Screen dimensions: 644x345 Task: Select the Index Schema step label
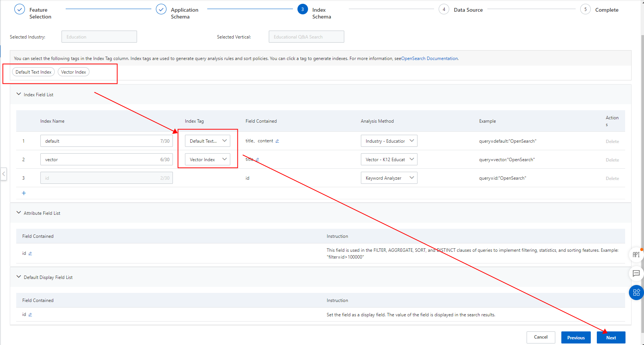pyautogui.click(x=322, y=13)
